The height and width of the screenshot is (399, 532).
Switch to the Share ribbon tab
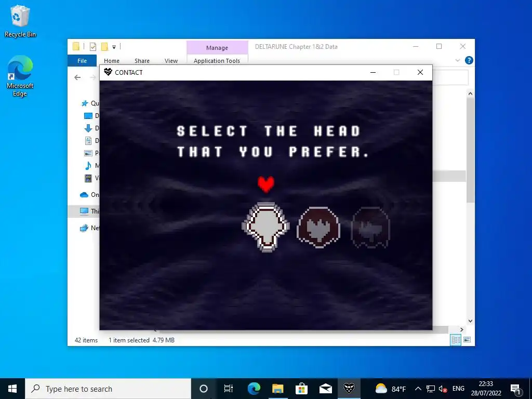142,61
